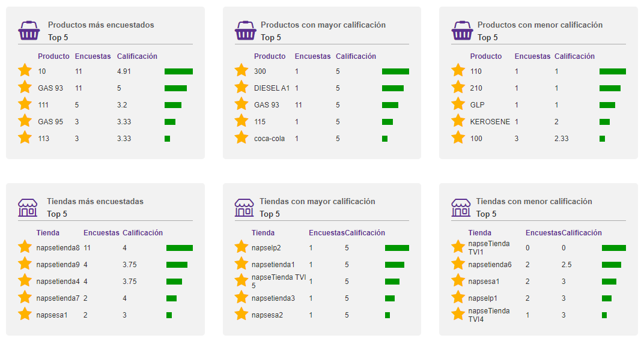Click the star beside coca-cola product
Image resolution: width=644 pixels, height=344 pixels.
(x=241, y=138)
